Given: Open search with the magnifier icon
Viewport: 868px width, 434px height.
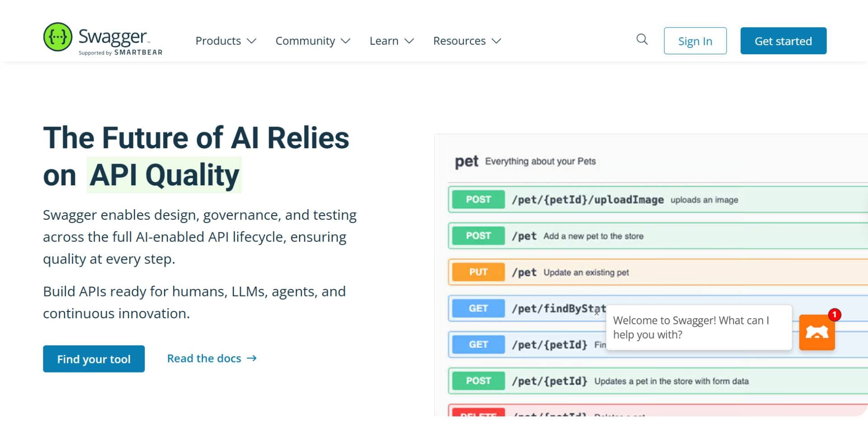Looking at the screenshot, I should [642, 39].
